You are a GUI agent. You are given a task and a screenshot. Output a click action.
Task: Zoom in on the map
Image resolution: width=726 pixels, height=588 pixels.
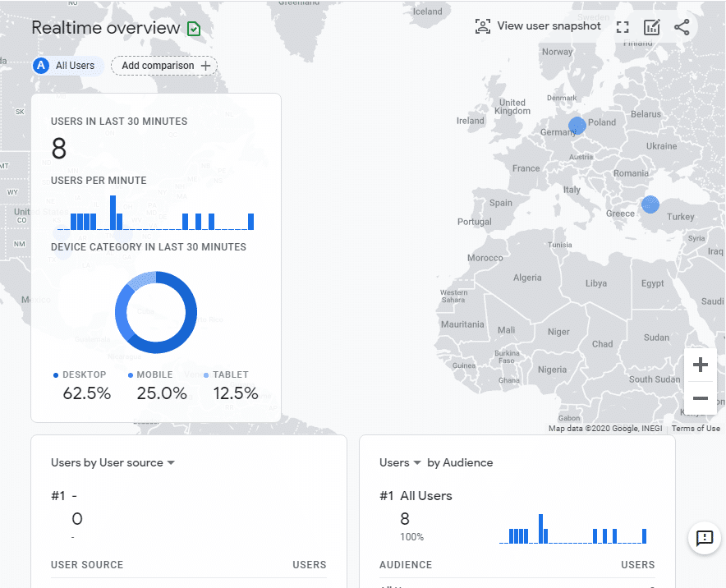pyautogui.click(x=700, y=365)
